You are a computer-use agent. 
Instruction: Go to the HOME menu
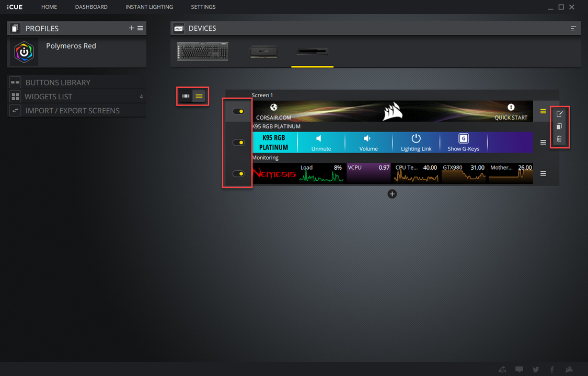[49, 7]
